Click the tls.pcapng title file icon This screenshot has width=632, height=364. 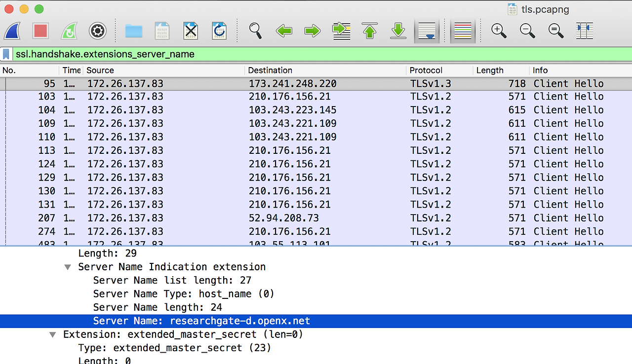(513, 9)
